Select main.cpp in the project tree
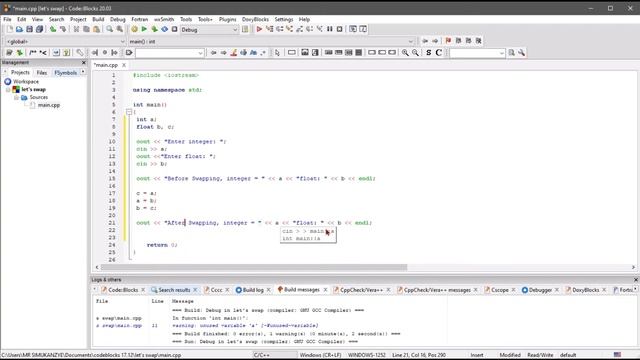Image resolution: width=640 pixels, height=360 pixels. (49, 105)
